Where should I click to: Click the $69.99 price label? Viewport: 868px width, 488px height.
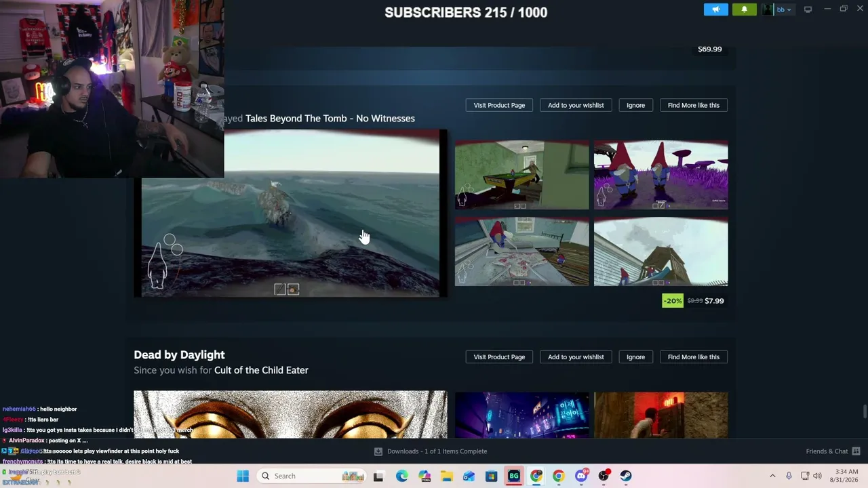point(709,49)
